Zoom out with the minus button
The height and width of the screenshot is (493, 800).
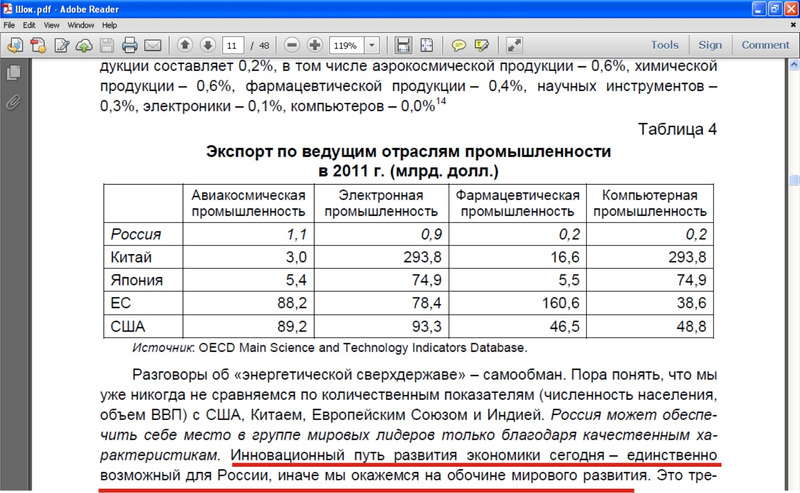292,45
